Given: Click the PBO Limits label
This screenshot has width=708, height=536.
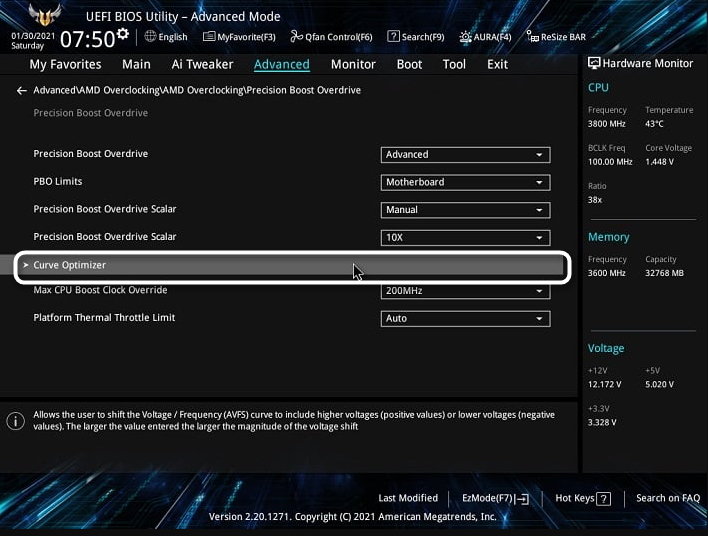Looking at the screenshot, I should tap(58, 182).
